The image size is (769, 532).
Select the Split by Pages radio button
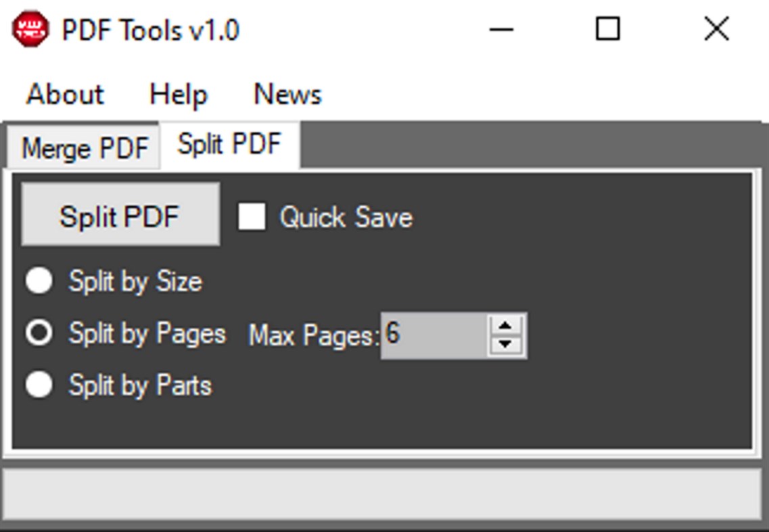tap(39, 333)
